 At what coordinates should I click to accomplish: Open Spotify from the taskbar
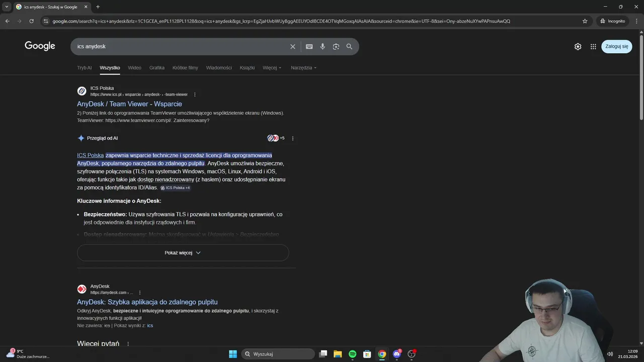click(352, 354)
